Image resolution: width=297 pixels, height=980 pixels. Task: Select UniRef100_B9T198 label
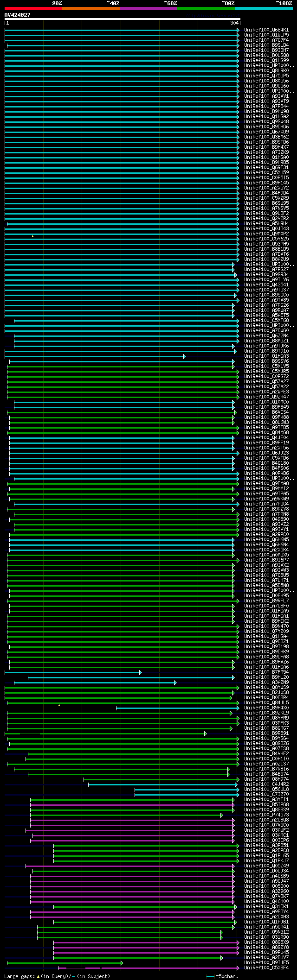click(266, 646)
